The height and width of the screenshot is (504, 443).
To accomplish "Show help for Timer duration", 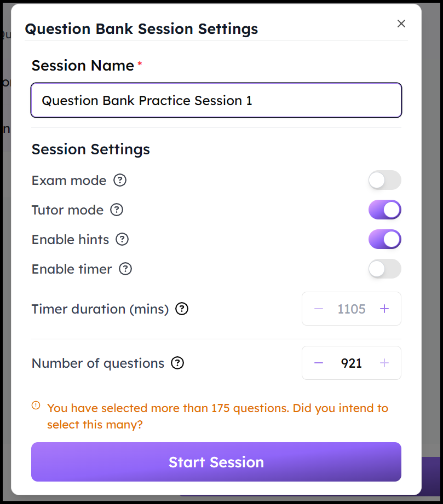I will [182, 309].
